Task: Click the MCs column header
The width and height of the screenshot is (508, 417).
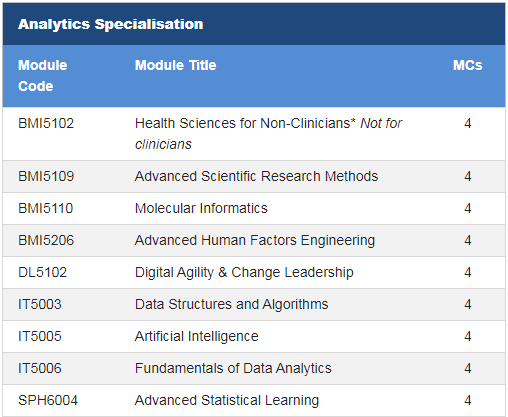Action: (x=467, y=65)
